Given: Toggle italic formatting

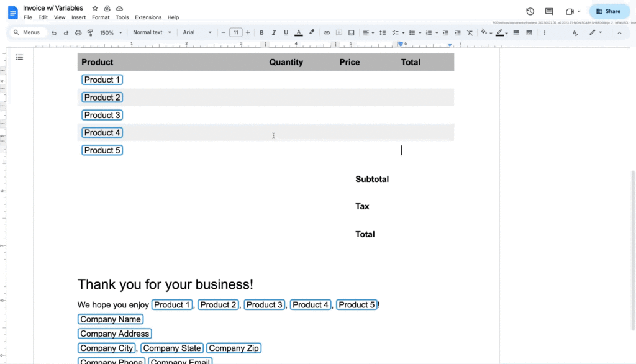Looking at the screenshot, I should [x=274, y=32].
